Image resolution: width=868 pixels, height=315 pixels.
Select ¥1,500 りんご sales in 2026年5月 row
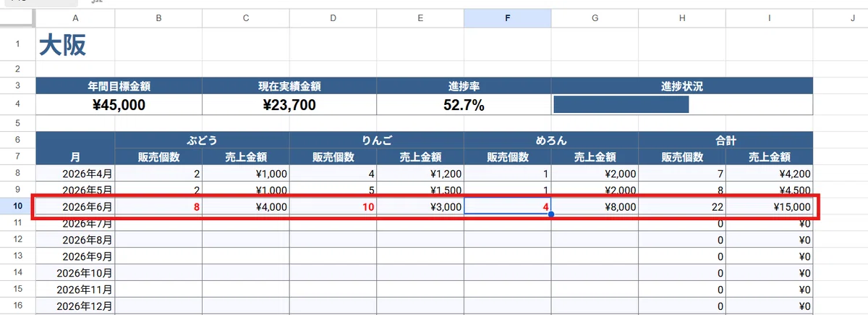[420, 189]
